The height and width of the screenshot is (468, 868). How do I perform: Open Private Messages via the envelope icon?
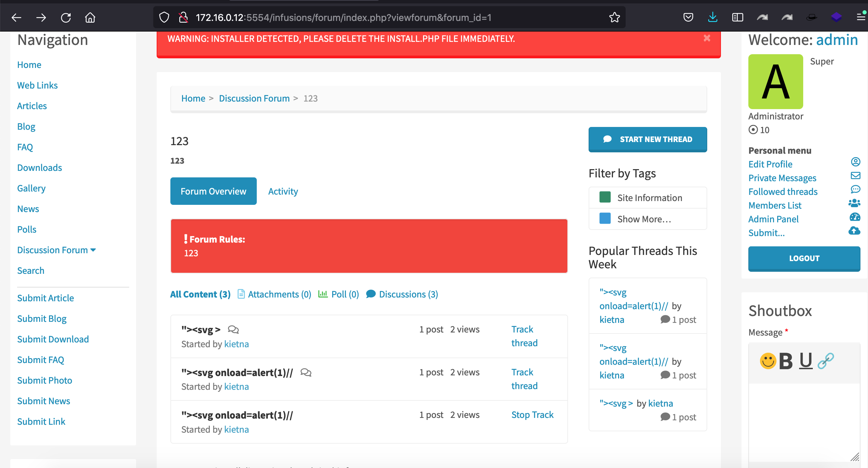(856, 176)
